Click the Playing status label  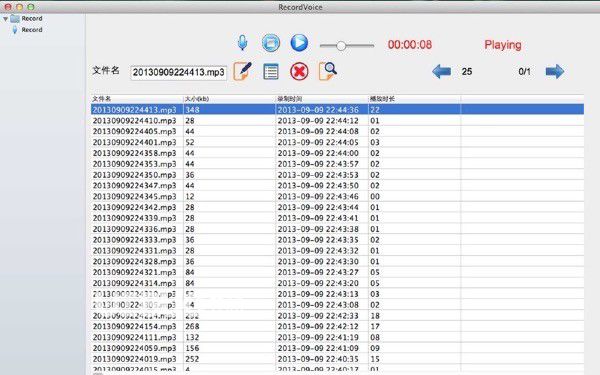pos(503,45)
